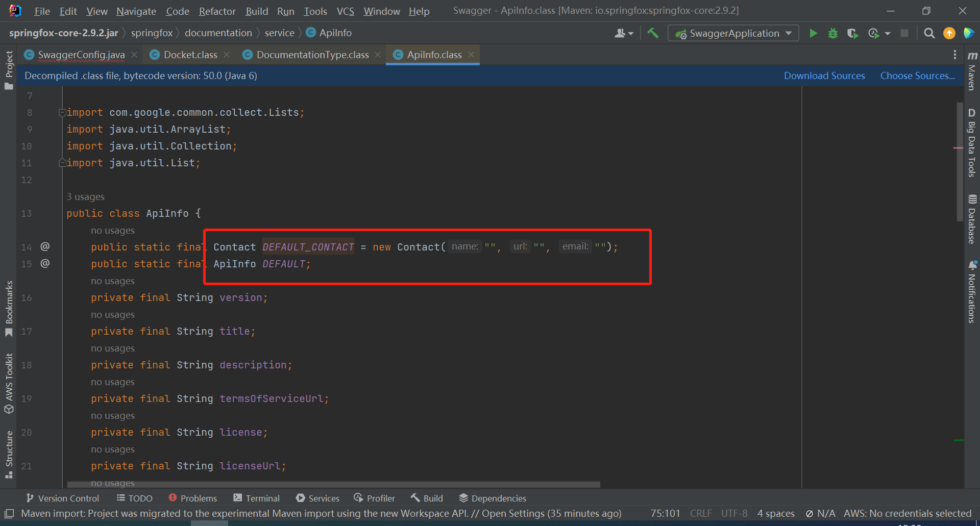Open the File menu
This screenshot has width=980, height=526.
pyautogui.click(x=42, y=11)
